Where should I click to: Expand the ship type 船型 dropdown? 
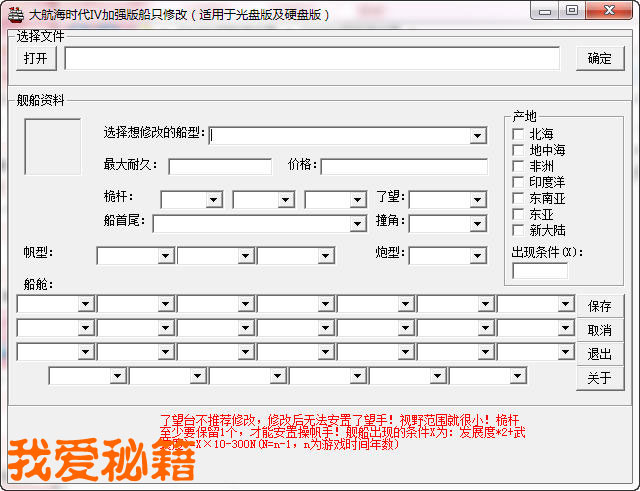click(478, 135)
